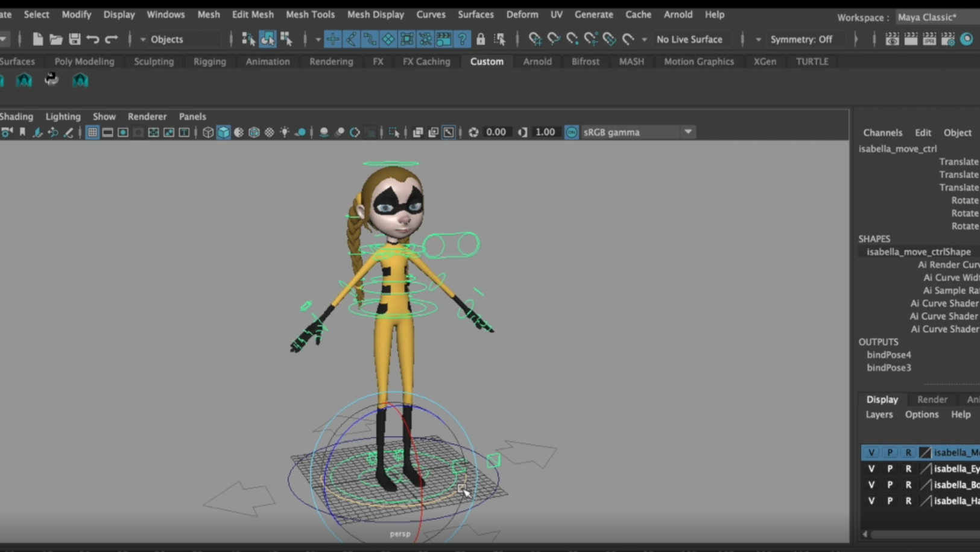Click the isolate select icon in viewport toolbar

tap(394, 132)
